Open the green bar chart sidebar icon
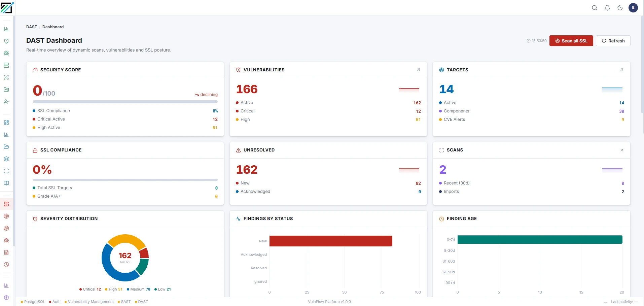Screen dimensions: 644x306 [x=6, y=29]
